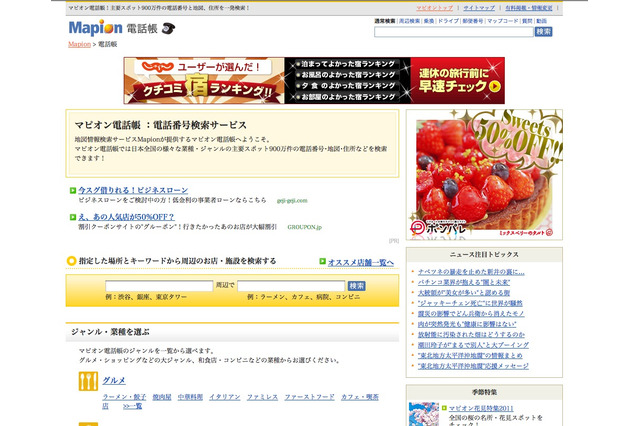
Task: Select the 動画 search tab
Action: [x=541, y=21]
